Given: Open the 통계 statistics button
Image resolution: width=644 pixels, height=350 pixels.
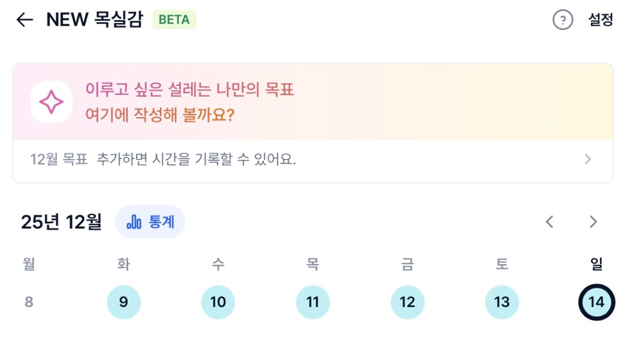Looking at the screenshot, I should [150, 222].
